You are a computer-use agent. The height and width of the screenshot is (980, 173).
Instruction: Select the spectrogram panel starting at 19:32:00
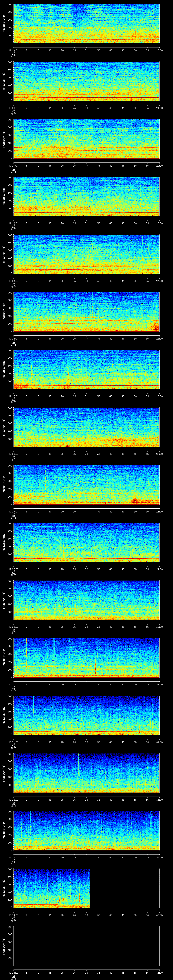(86, 773)
